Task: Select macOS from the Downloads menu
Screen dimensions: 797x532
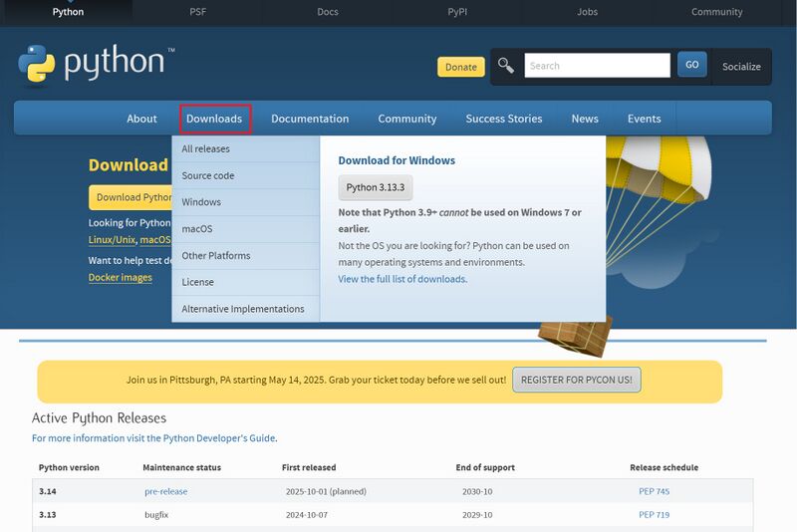Action: 196,229
